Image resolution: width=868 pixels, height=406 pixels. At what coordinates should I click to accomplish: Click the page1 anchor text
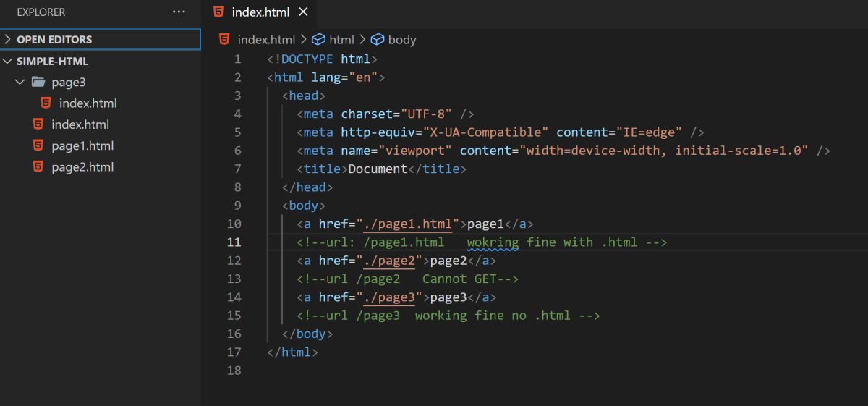(x=486, y=224)
